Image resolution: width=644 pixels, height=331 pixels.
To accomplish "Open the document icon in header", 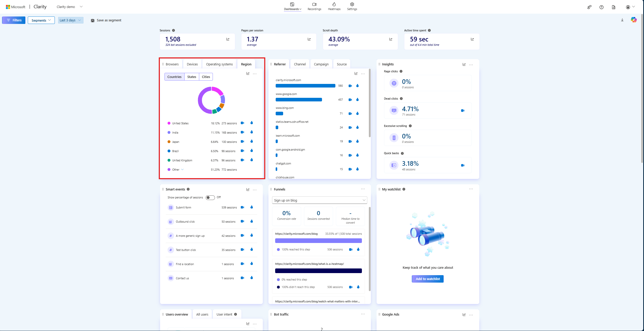I will tap(614, 7).
